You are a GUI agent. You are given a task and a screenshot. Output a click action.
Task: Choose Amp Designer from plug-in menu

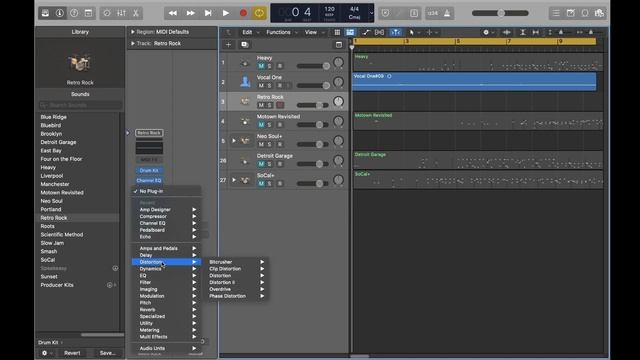(167, 209)
